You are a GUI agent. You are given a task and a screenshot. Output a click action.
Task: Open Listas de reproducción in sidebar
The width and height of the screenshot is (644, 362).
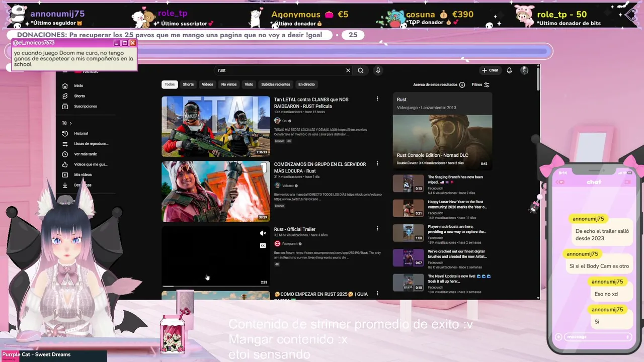(x=85, y=144)
